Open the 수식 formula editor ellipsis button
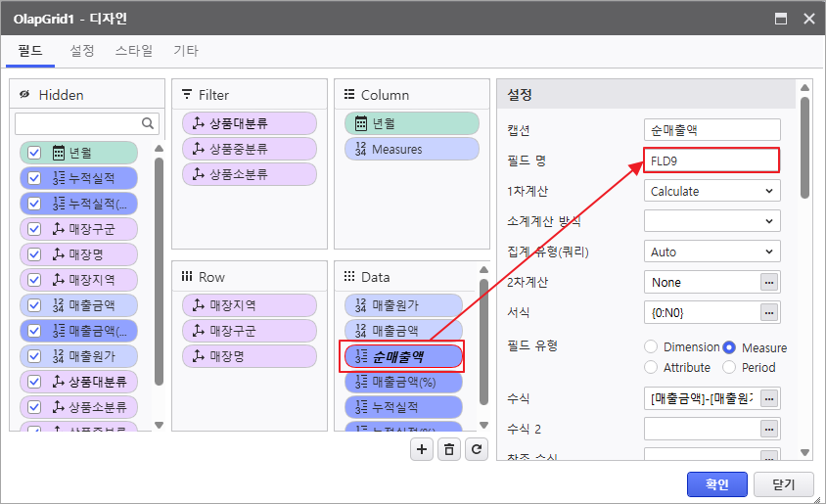Image resolution: width=826 pixels, height=504 pixels. [x=770, y=398]
